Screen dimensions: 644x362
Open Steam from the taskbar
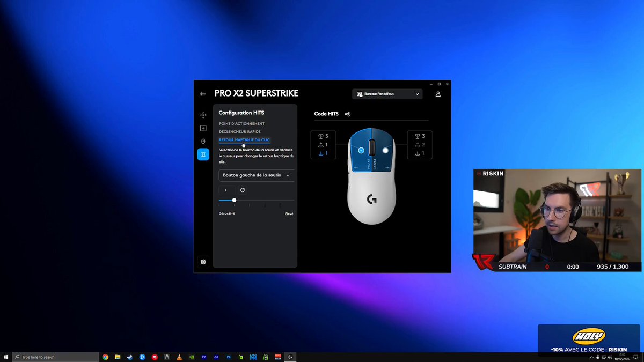(130, 357)
